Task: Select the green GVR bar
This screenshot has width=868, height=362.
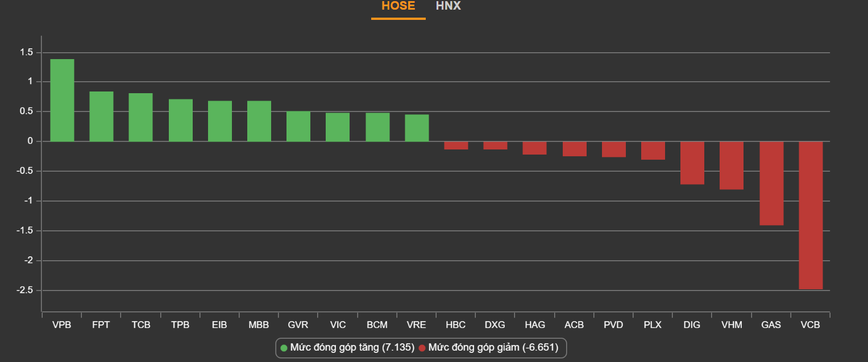Action: click(x=298, y=126)
